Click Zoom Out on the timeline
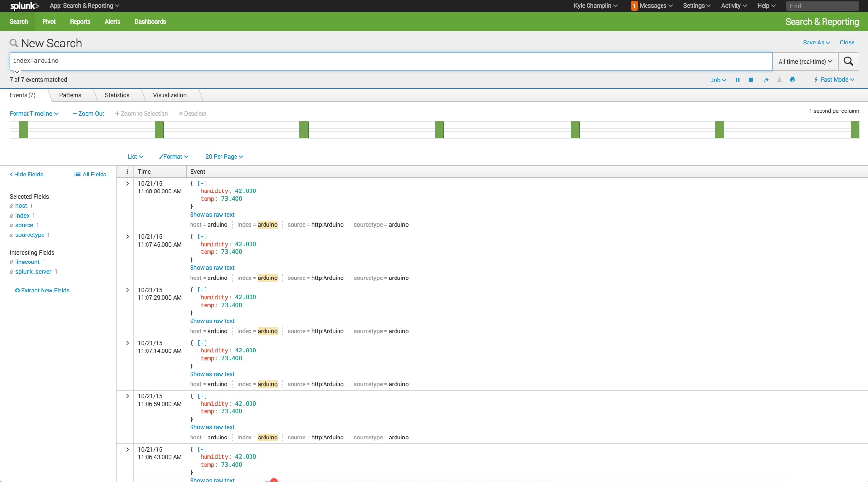The height and width of the screenshot is (482, 868). pyautogui.click(x=88, y=114)
